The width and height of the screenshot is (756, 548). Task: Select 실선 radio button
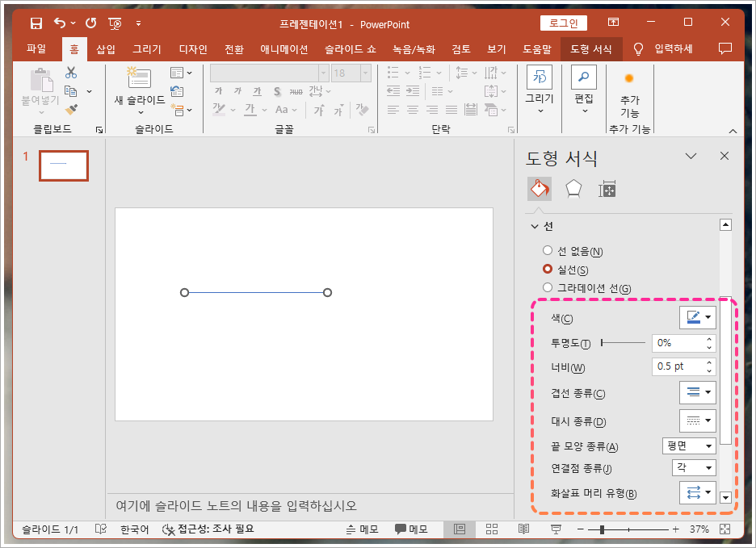(548, 269)
